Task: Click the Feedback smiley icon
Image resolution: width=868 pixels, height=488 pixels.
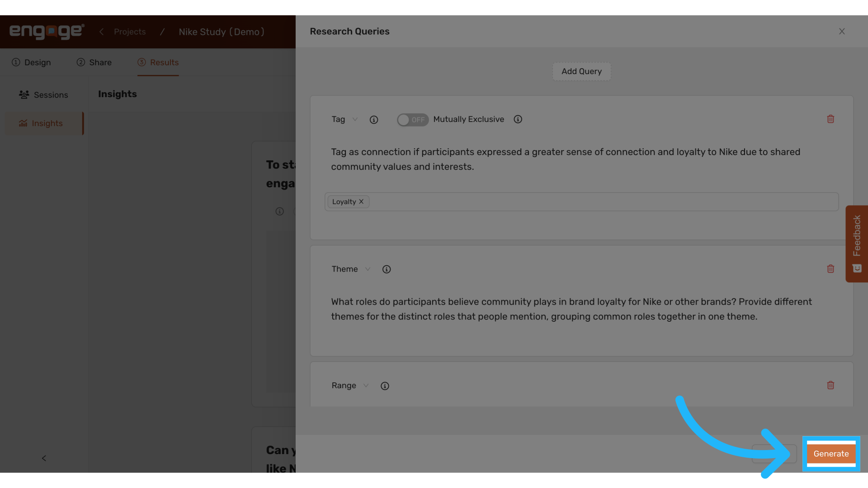Action: pos(857,268)
